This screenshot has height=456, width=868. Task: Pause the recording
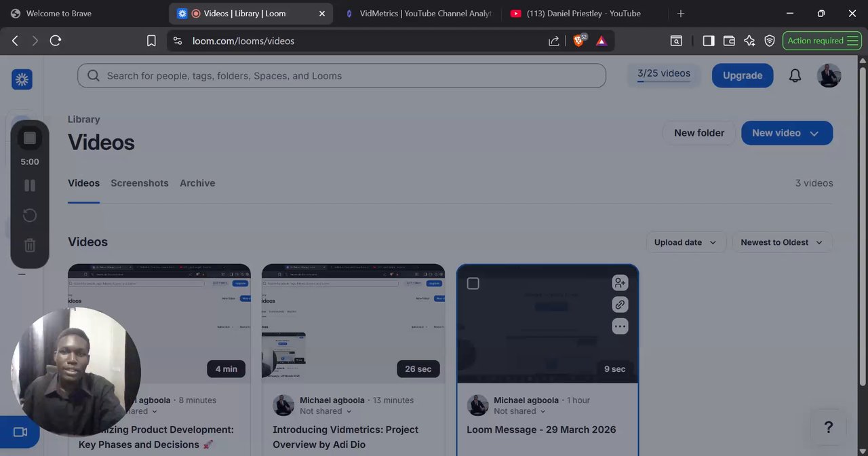click(x=30, y=185)
